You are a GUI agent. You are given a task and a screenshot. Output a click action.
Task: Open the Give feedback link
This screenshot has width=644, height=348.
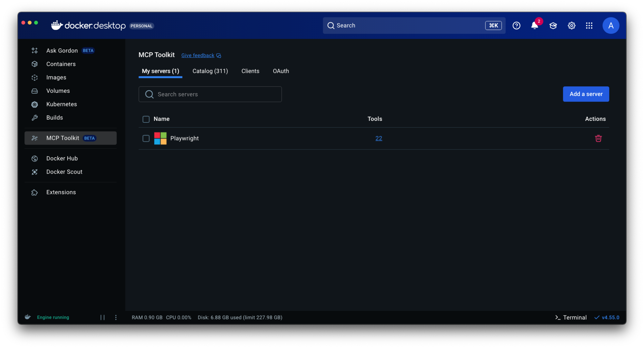coord(197,55)
